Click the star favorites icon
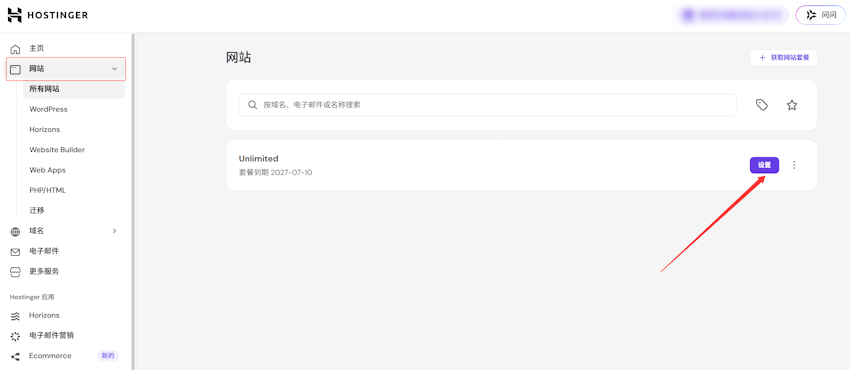 tap(792, 105)
